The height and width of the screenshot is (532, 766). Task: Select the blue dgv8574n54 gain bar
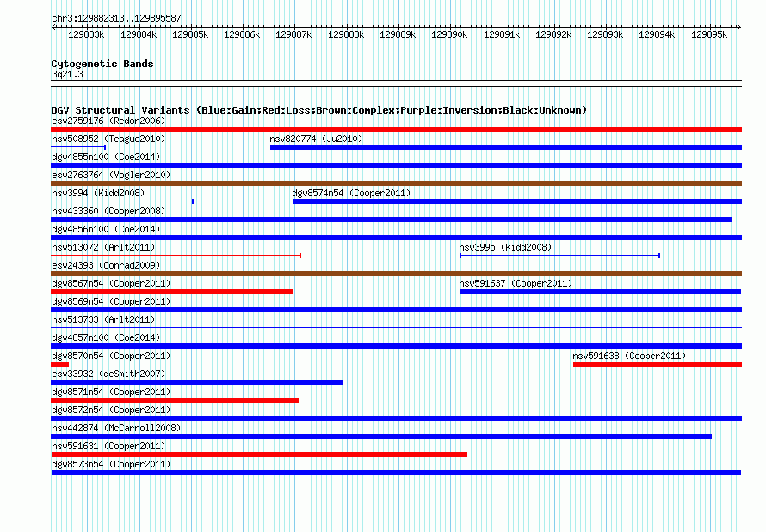pyautogui.click(x=517, y=201)
